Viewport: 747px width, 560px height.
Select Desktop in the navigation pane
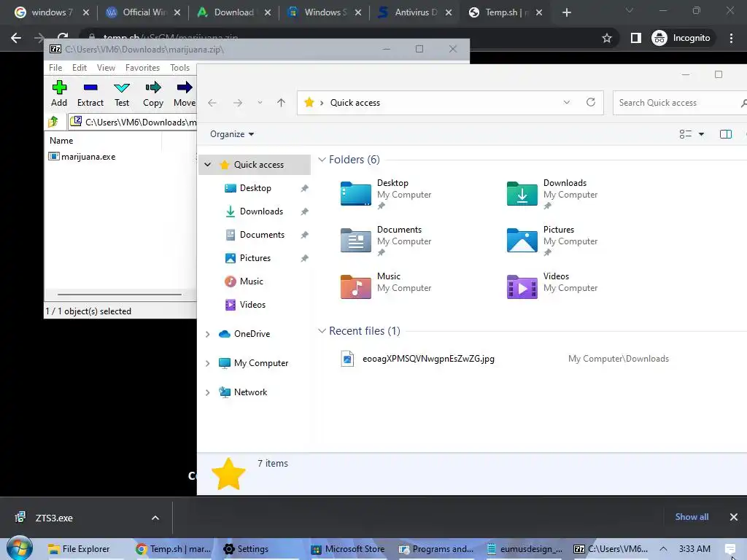pyautogui.click(x=255, y=188)
